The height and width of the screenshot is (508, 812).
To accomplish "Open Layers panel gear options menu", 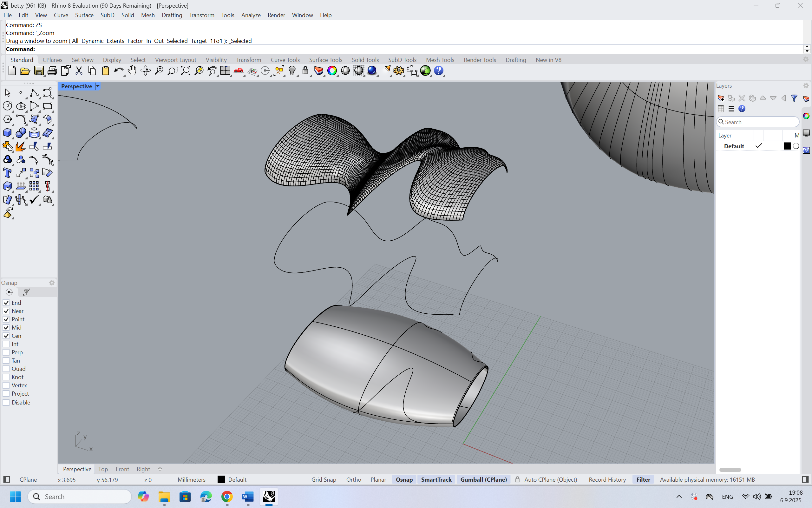I will coord(806,86).
